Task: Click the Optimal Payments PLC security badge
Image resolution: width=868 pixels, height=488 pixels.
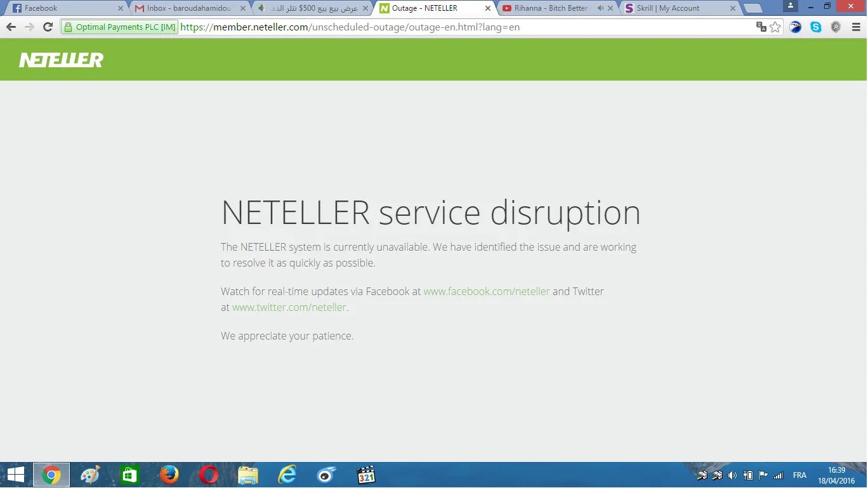Action: pyautogui.click(x=120, y=27)
